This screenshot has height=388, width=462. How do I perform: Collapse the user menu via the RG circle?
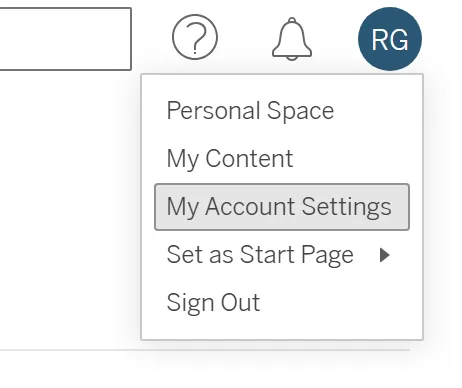390,39
